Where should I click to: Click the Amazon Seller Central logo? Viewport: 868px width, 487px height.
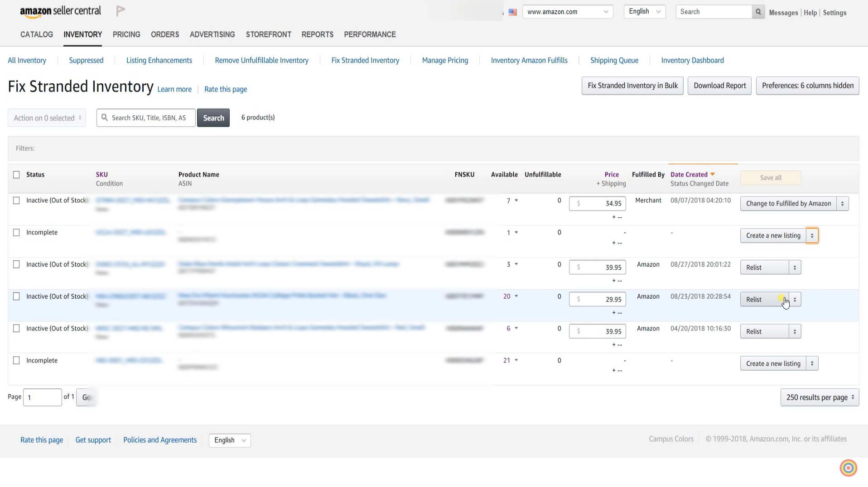[x=61, y=12]
